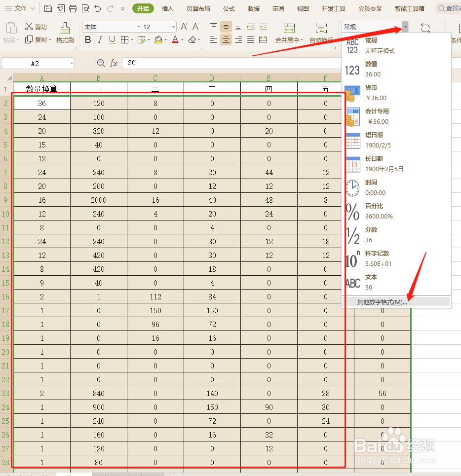Click the save document icon
Viewport: 461px width, 476px height.
(x=48, y=8)
